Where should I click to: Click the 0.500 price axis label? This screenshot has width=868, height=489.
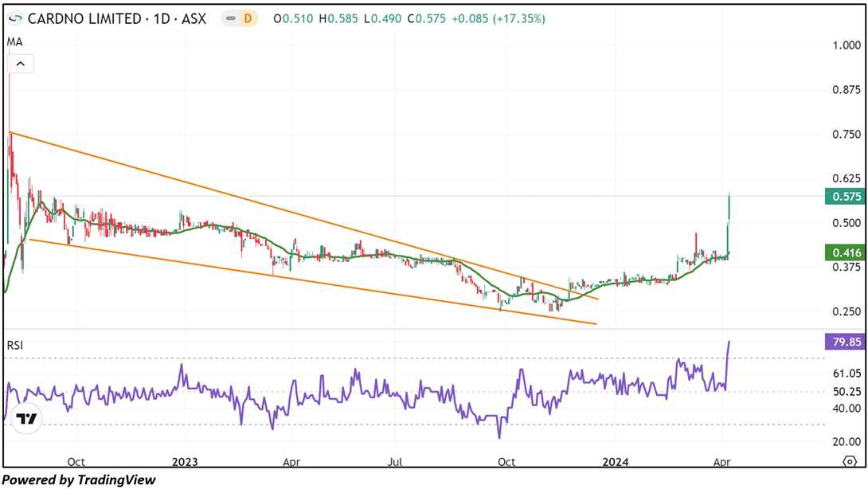pos(847,223)
